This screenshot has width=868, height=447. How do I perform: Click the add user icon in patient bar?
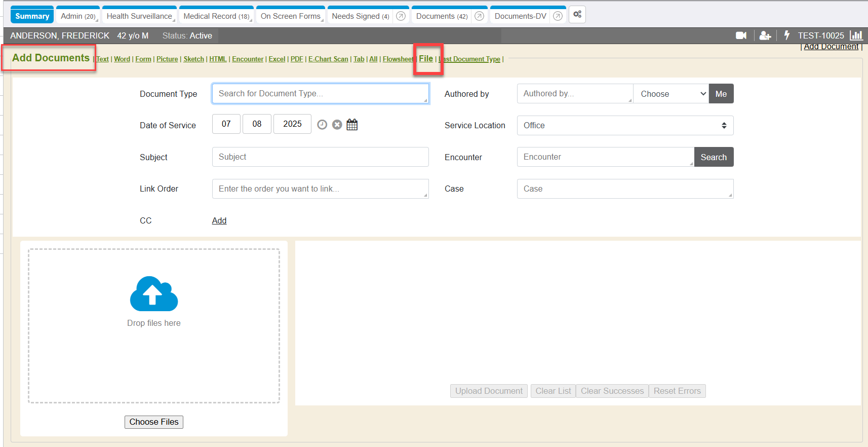pos(765,35)
